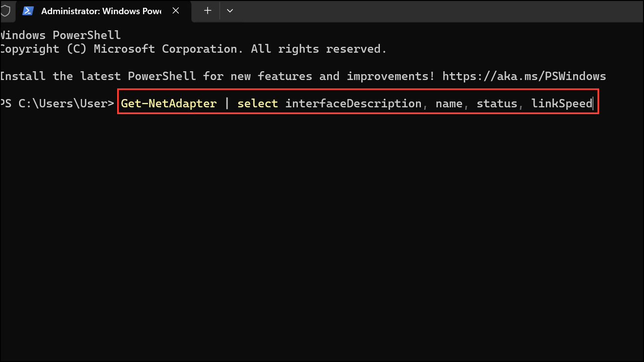The image size is (644, 362).
Task: Click the word name in the command
Action: click(450, 103)
